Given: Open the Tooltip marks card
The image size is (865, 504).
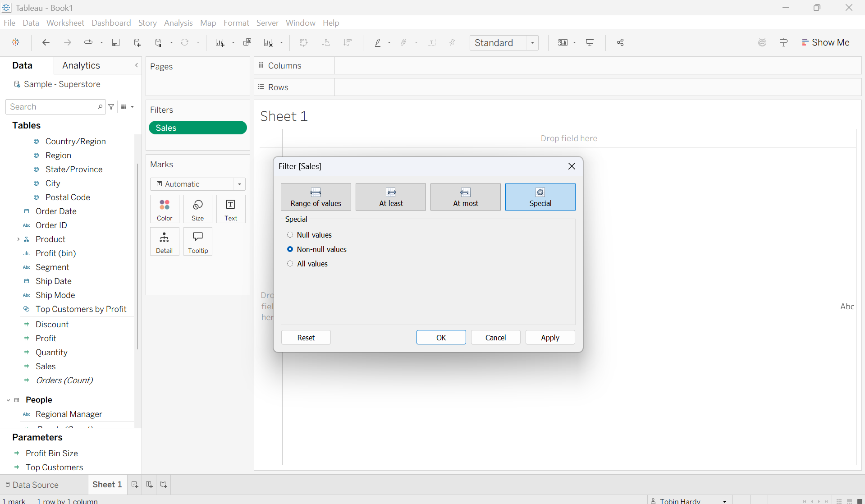Looking at the screenshot, I should coord(198,242).
